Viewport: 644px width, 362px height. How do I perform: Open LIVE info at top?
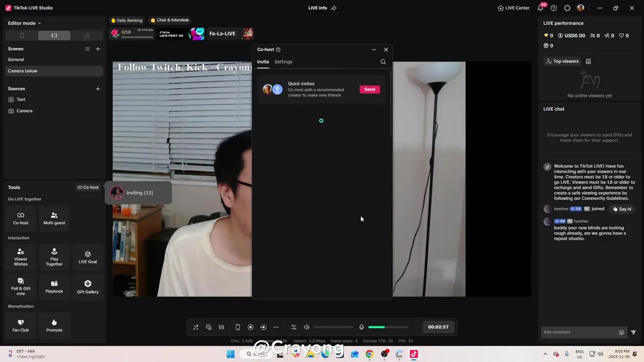[322, 8]
